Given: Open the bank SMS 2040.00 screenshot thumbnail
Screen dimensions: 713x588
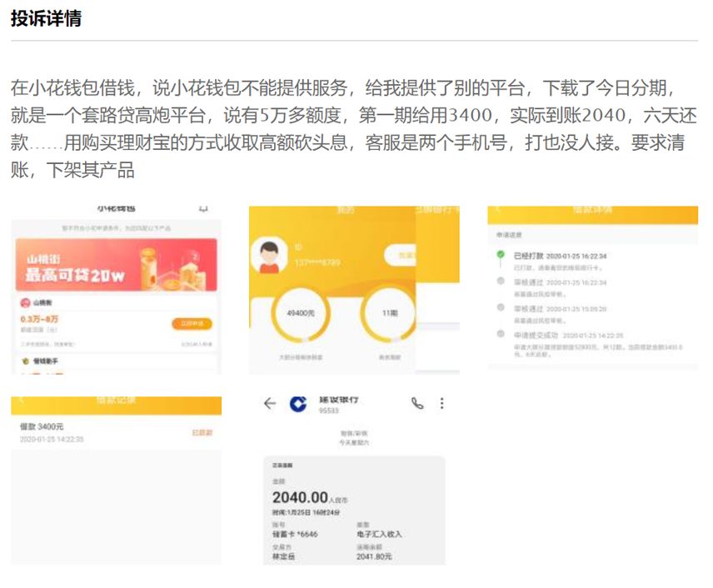Looking at the screenshot, I should tap(354, 481).
